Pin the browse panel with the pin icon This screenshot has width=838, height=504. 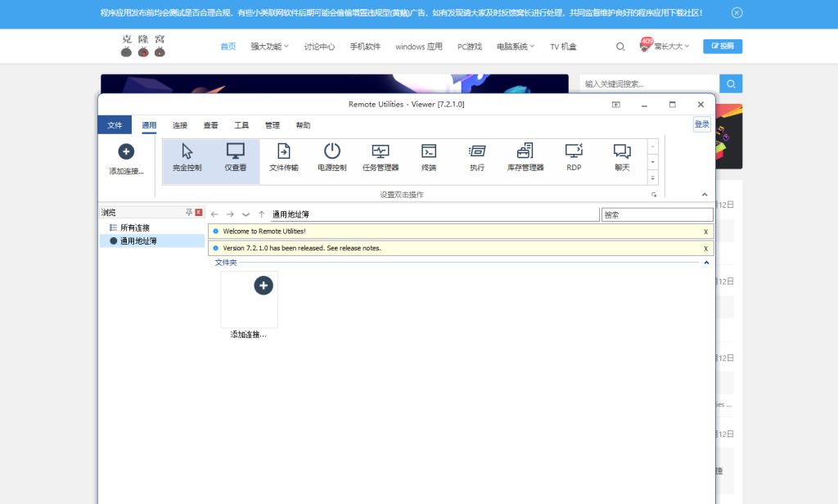tap(189, 212)
